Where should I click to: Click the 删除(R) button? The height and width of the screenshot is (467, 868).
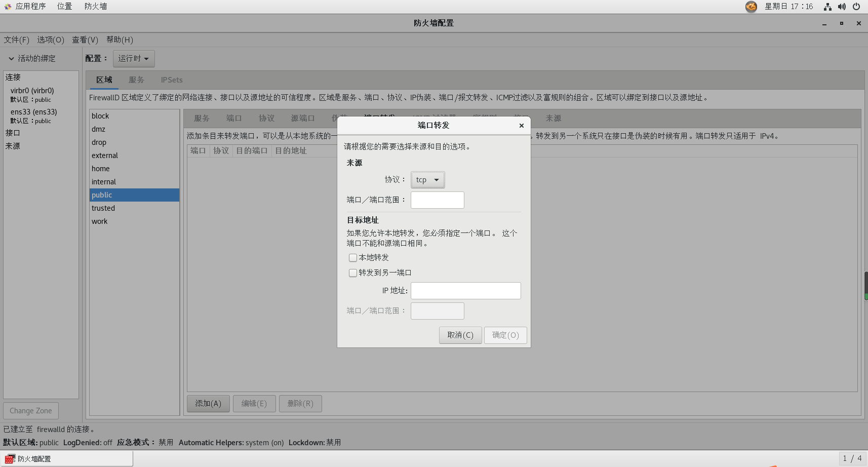300,404
